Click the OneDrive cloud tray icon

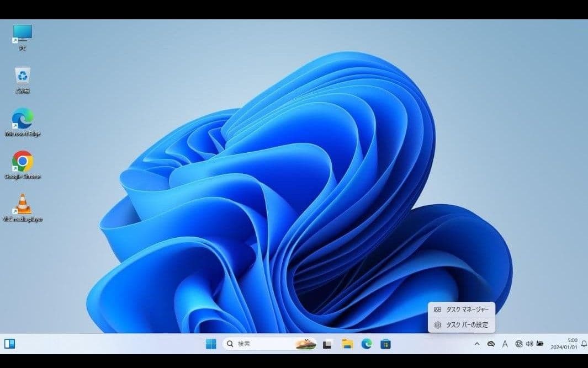(491, 344)
